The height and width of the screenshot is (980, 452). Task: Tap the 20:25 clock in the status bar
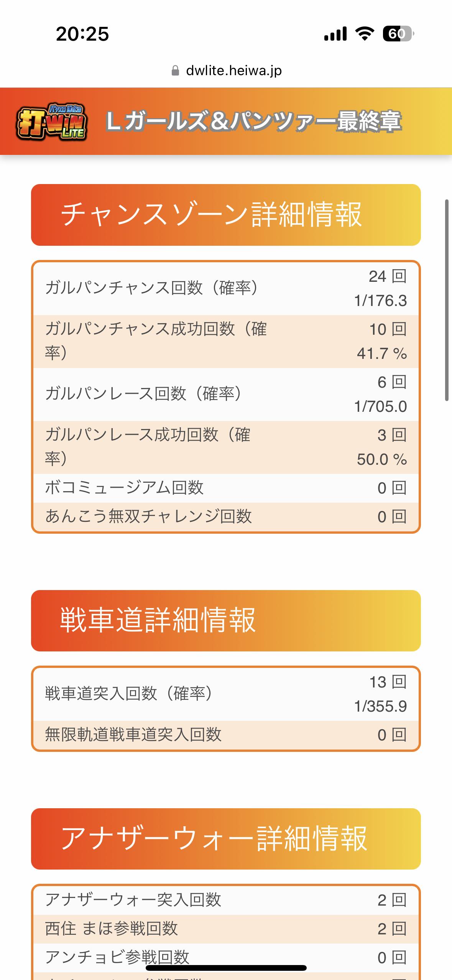point(82,34)
